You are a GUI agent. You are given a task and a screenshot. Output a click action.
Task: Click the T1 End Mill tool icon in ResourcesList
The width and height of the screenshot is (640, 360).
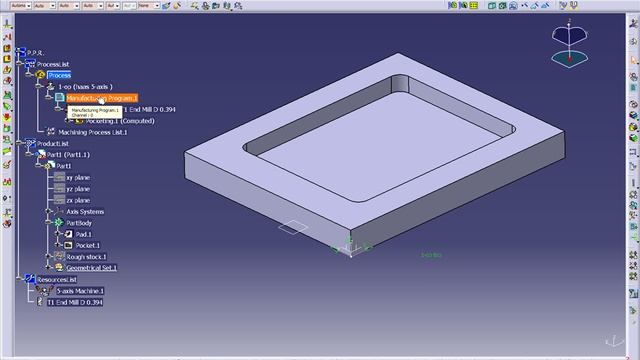click(x=40, y=302)
